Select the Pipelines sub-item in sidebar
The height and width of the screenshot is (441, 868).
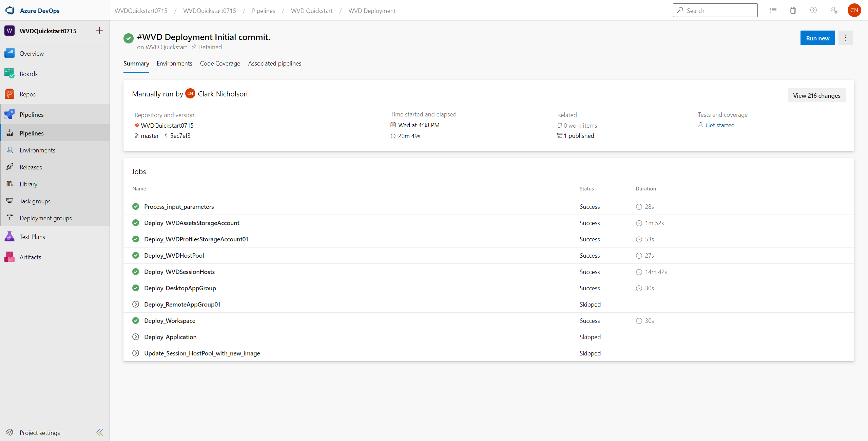pyautogui.click(x=55, y=133)
